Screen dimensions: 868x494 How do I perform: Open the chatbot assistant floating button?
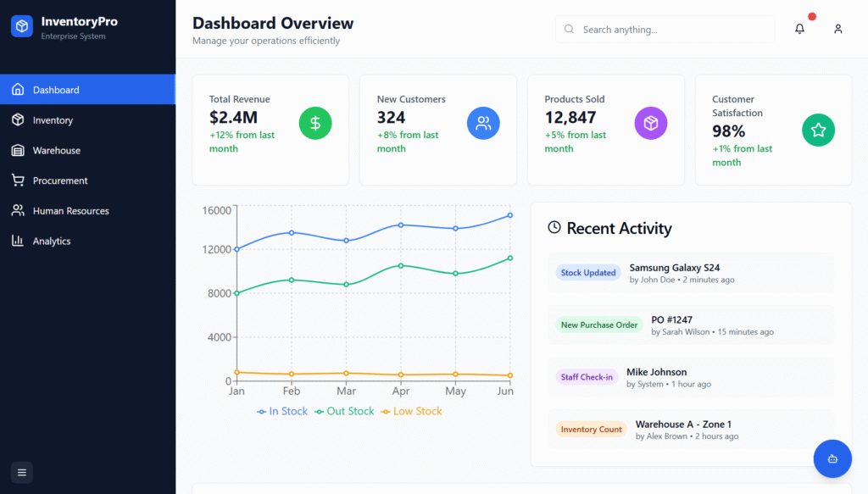click(832, 458)
